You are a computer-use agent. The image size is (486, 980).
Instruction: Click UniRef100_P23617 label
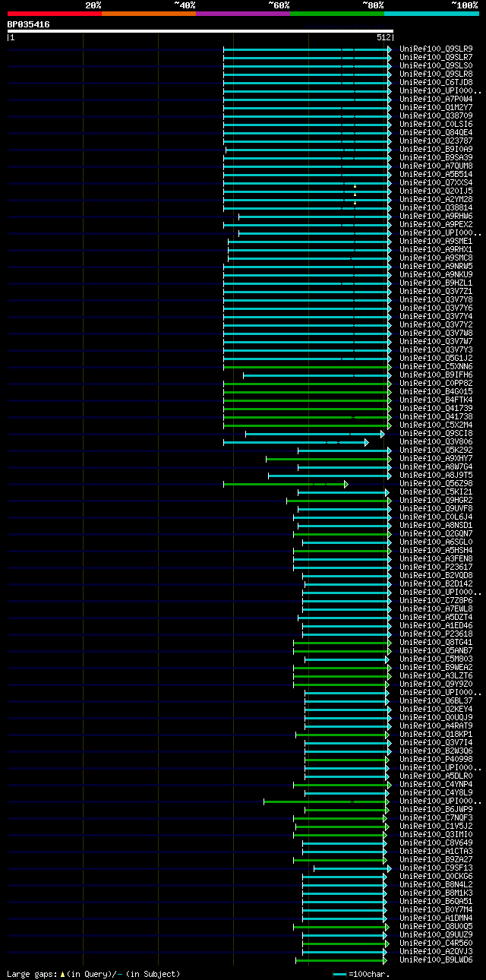coord(436,567)
